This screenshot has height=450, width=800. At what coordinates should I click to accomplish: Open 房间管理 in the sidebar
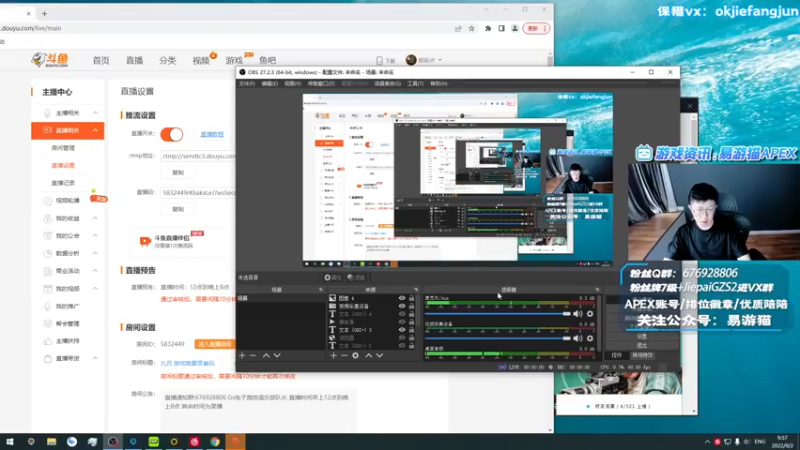pyautogui.click(x=63, y=148)
